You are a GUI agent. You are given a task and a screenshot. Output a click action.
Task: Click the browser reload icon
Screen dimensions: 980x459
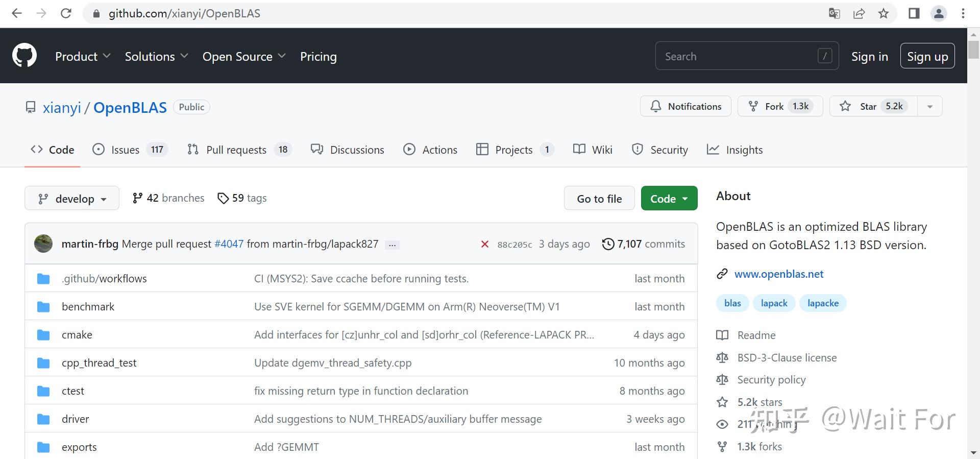pyautogui.click(x=66, y=13)
